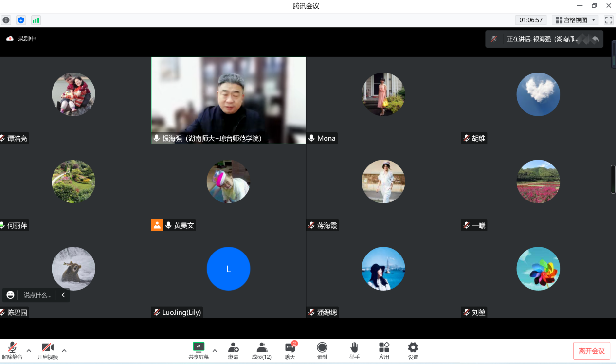616x364 pixels.
Task: Open the 聊天 chat panel
Action: click(290, 350)
